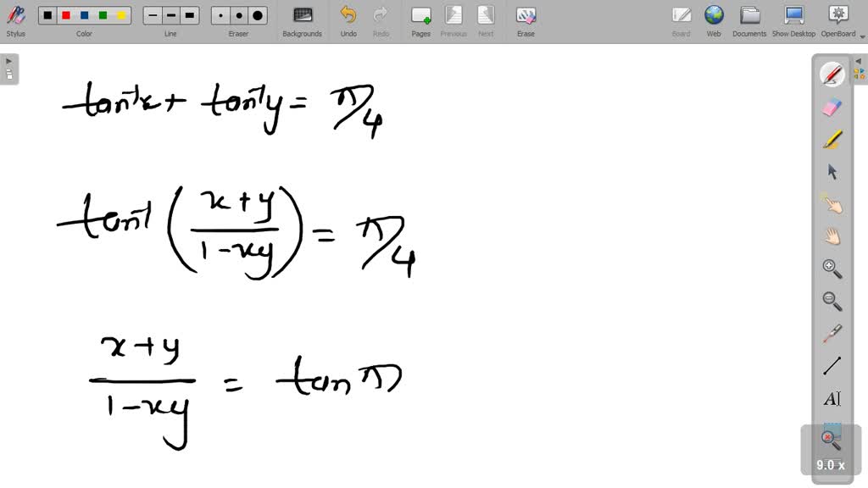This screenshot has width=868, height=488.
Task: Select the Highlighter tool in the right palette
Action: pyautogui.click(x=832, y=140)
